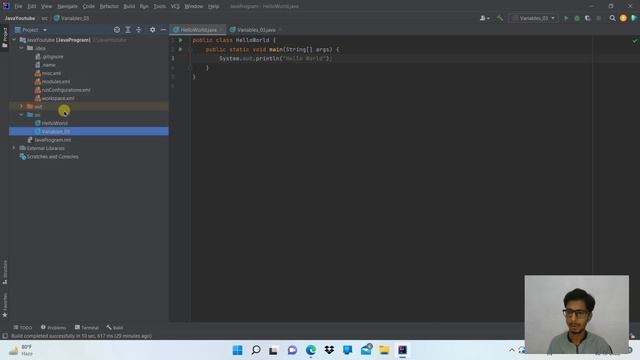Screen dimensions: 640x360
Task: Click the JetBrains Toolbox-style icon at toolbar end
Action: click(634, 18)
